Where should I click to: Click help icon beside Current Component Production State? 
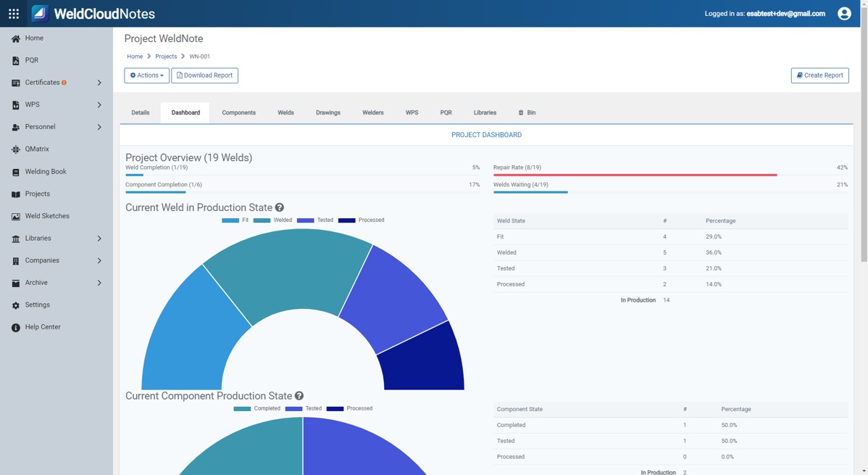click(x=299, y=396)
